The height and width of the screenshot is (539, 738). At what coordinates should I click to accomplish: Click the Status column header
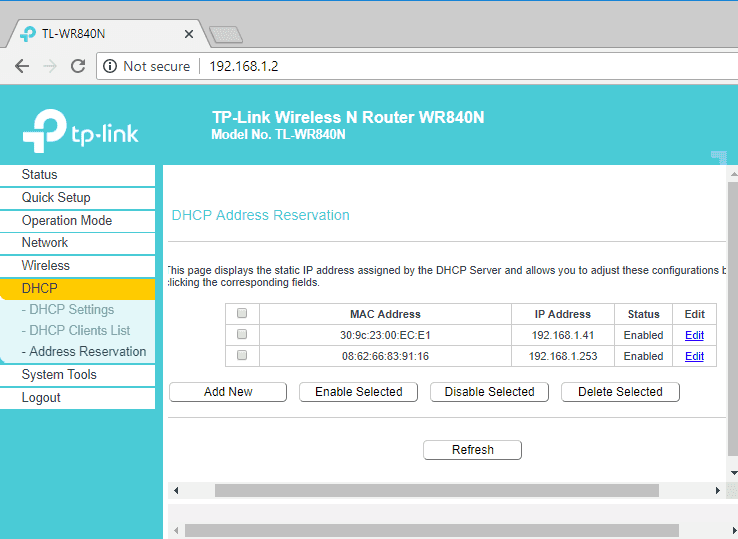click(x=643, y=314)
